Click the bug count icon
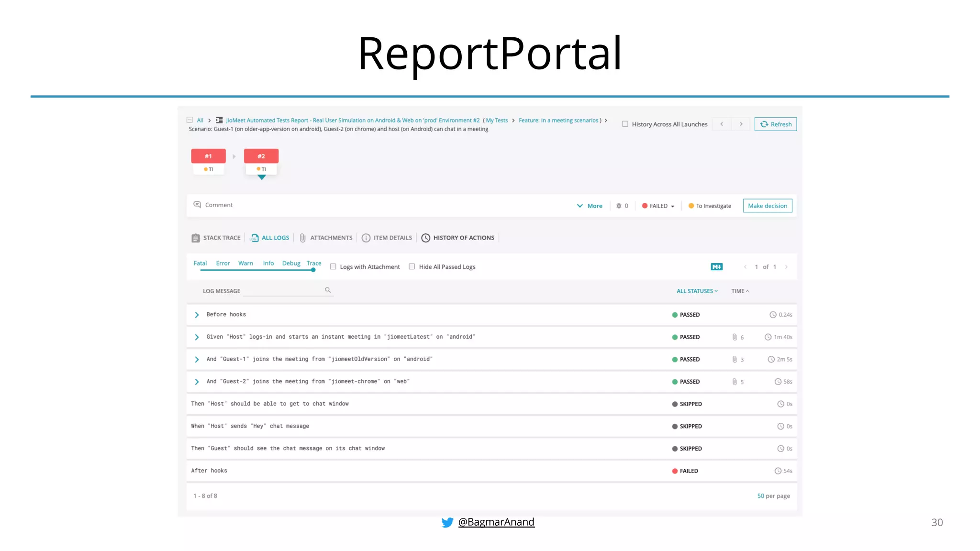Image resolution: width=980 pixels, height=551 pixels. 619,206
